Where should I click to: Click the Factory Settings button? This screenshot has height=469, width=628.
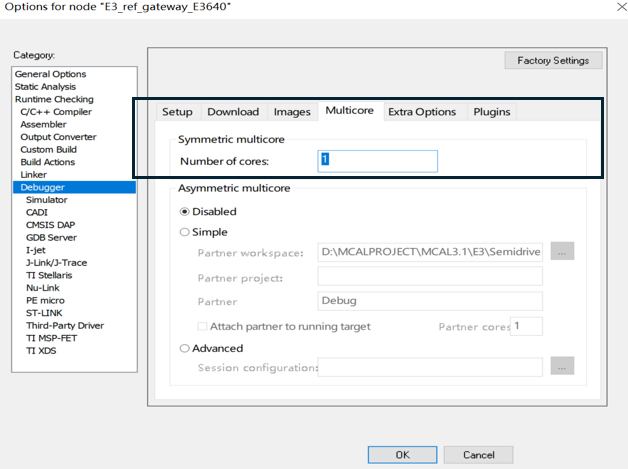coord(553,61)
